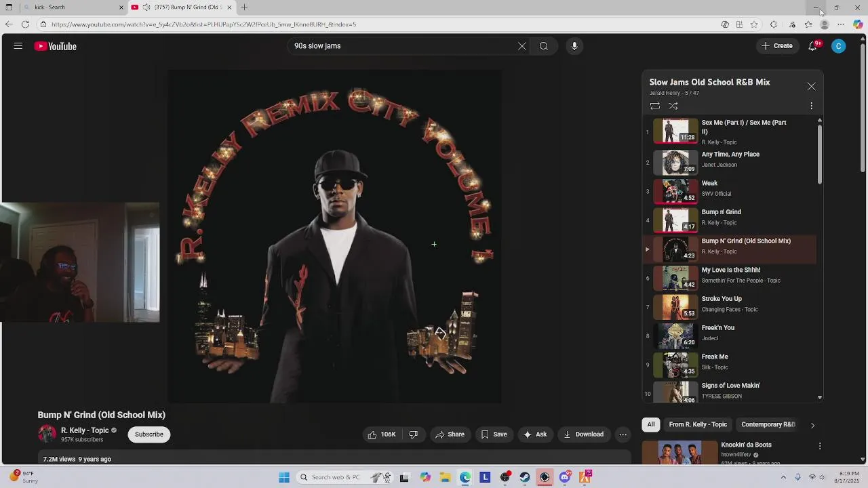Image resolution: width=868 pixels, height=488 pixels.
Task: Select the Contemporary R&B chip
Action: coord(768,424)
